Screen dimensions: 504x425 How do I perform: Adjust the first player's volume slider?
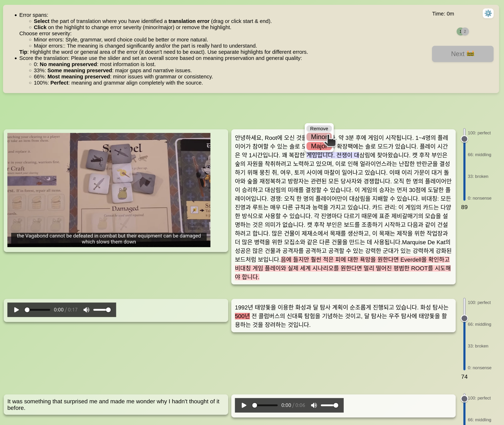tap(102, 310)
